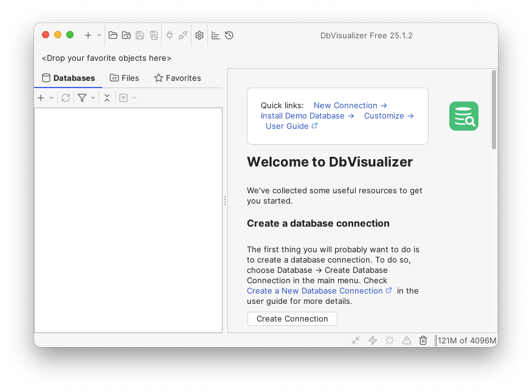Click the green DbVisualizer logo icon
Screen dimensions: 532x392
click(463, 115)
